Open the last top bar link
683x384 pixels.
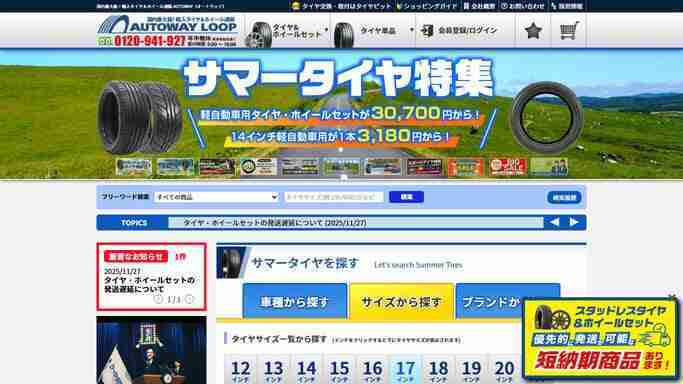567,6
